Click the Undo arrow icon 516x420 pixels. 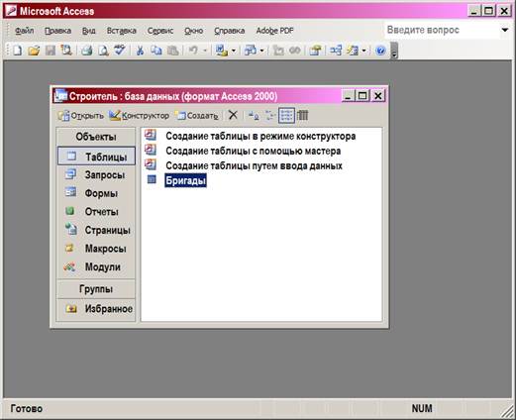click(193, 51)
